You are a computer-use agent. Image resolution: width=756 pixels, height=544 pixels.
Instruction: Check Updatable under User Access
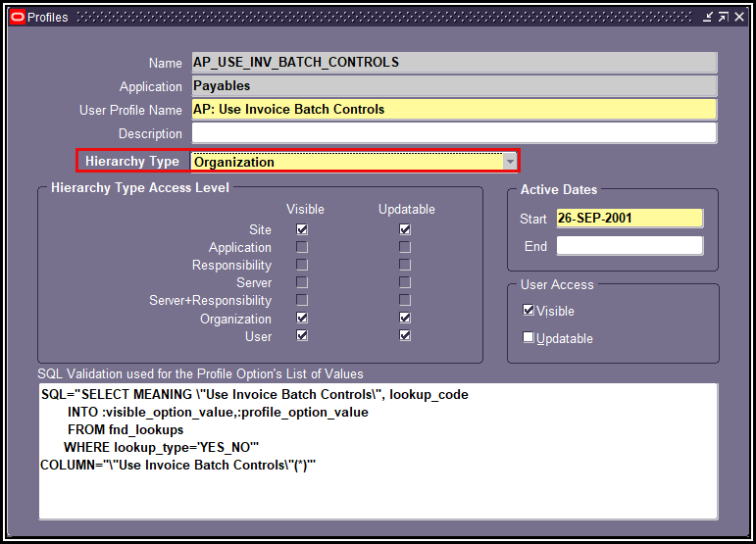(529, 337)
